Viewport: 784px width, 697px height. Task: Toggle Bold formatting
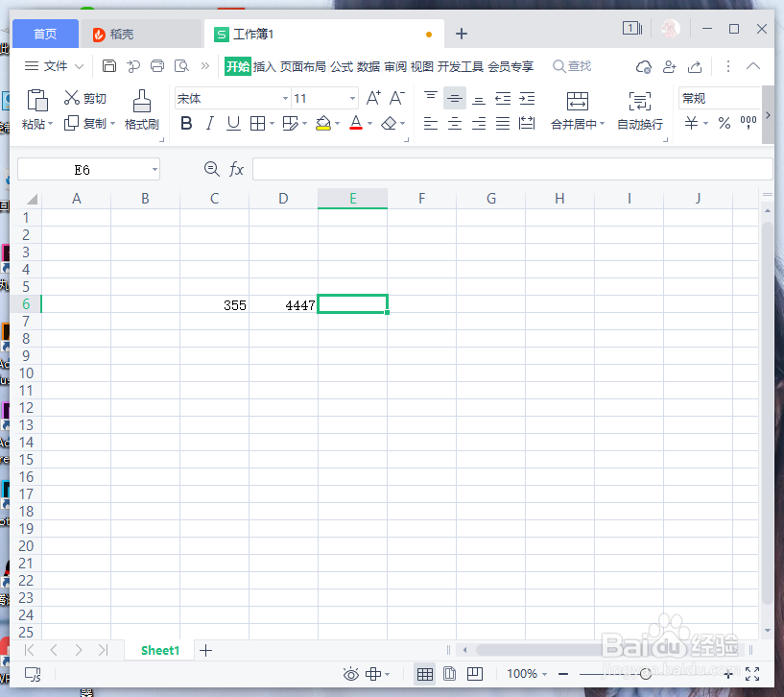186,123
